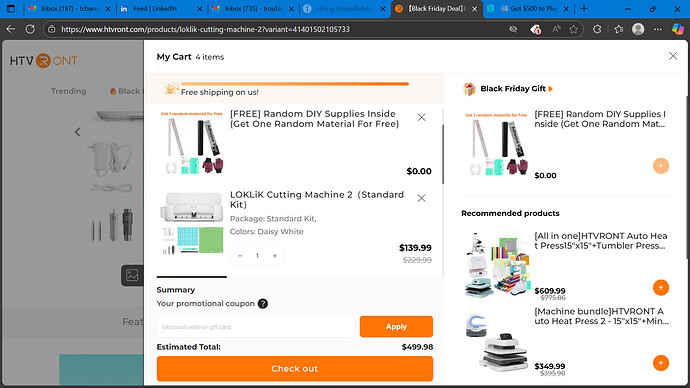Open a new browser tab
690x388 pixels.
(584, 8)
